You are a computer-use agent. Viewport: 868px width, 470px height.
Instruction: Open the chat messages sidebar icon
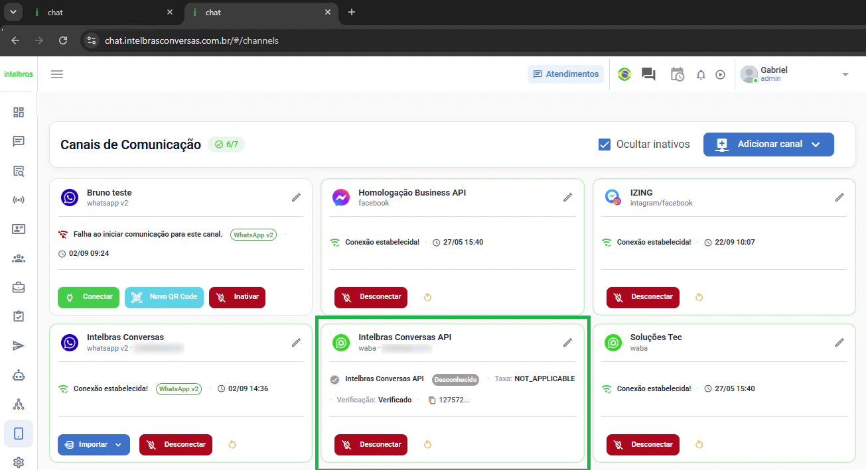(19, 141)
